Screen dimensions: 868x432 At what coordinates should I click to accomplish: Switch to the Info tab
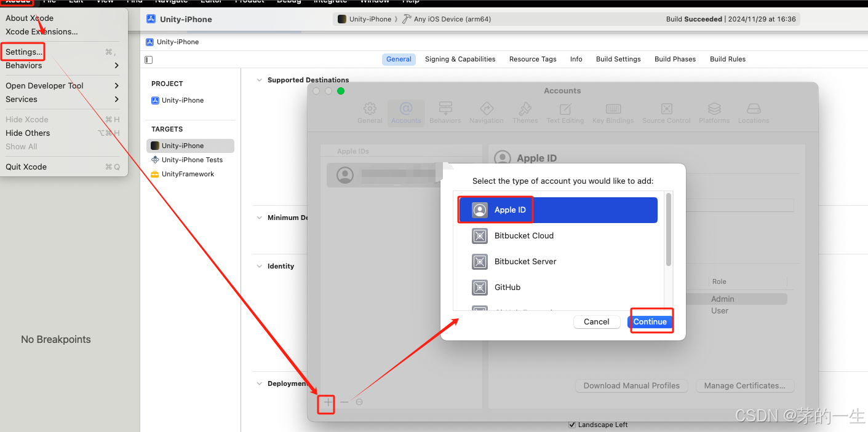[x=576, y=59]
